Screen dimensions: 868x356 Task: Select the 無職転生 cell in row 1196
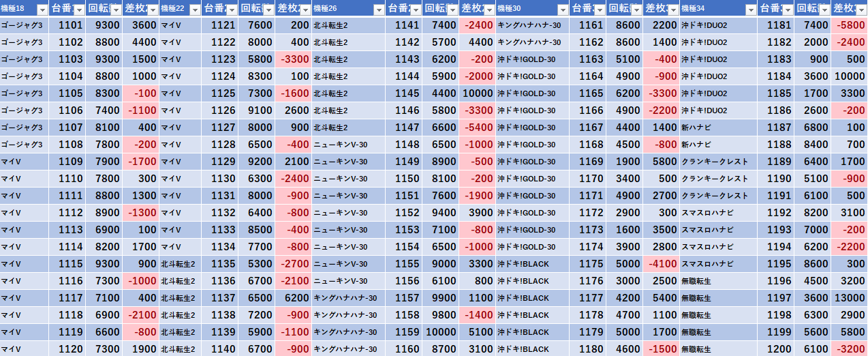tap(718, 281)
